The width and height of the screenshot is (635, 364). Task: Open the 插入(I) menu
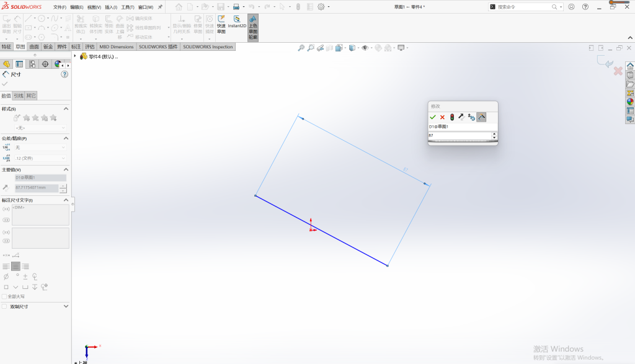point(111,7)
